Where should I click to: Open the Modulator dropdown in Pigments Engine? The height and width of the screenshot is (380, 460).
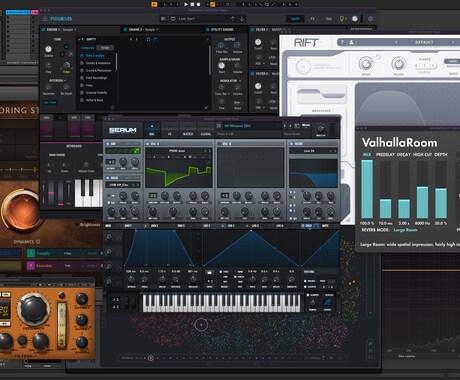click(230, 81)
